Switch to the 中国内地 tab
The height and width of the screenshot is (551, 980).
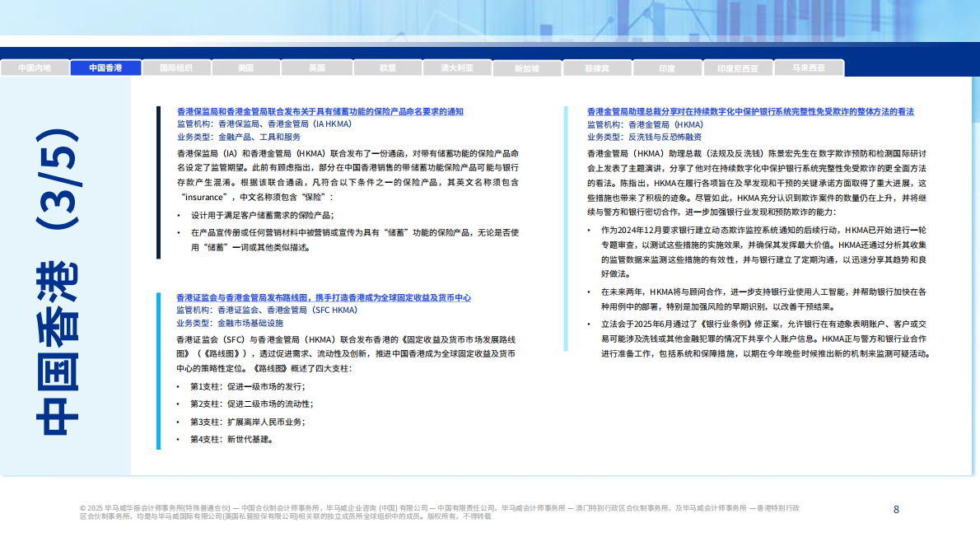[x=35, y=68]
